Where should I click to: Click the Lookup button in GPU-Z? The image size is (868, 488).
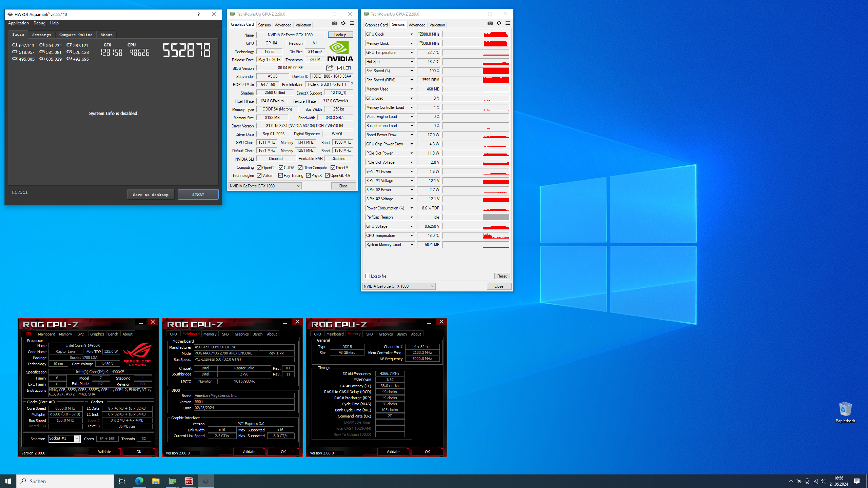click(340, 35)
